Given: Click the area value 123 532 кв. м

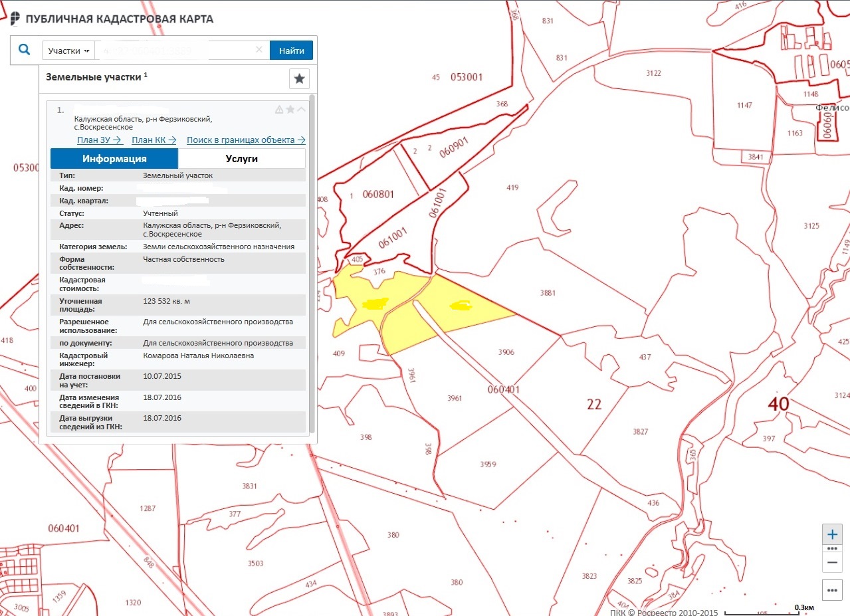Looking at the screenshot, I should [x=166, y=302].
